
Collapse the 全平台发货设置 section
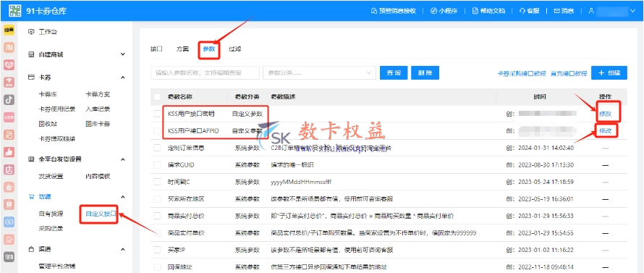[123, 159]
